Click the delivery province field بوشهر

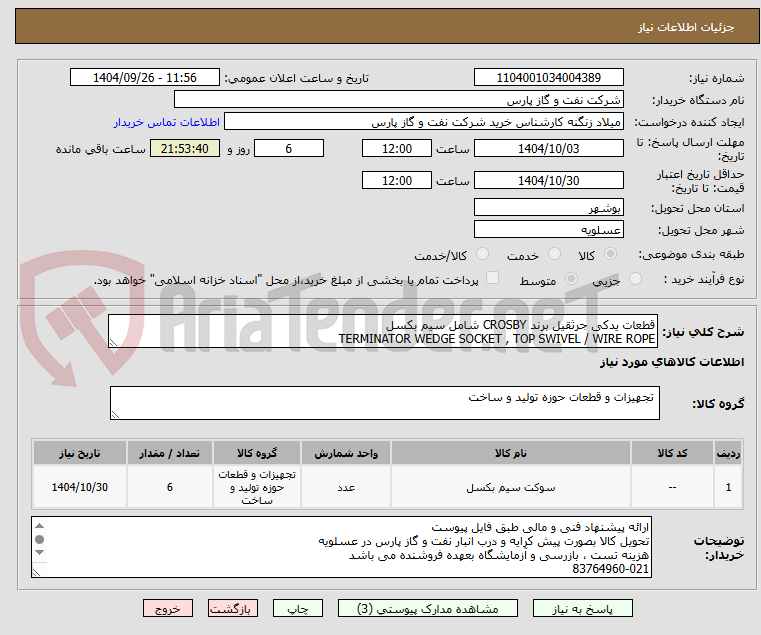tap(548, 207)
